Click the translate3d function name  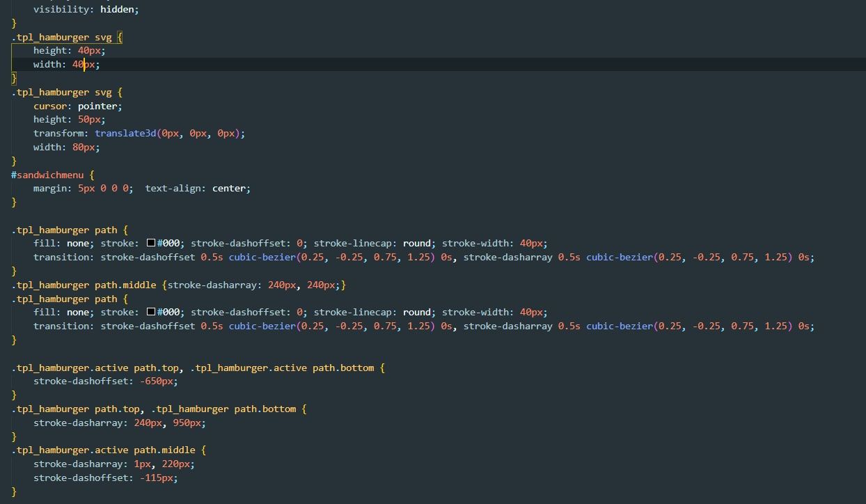coord(125,133)
